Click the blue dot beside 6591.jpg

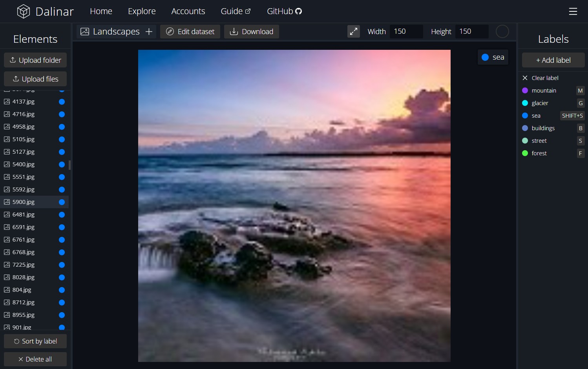pos(62,227)
